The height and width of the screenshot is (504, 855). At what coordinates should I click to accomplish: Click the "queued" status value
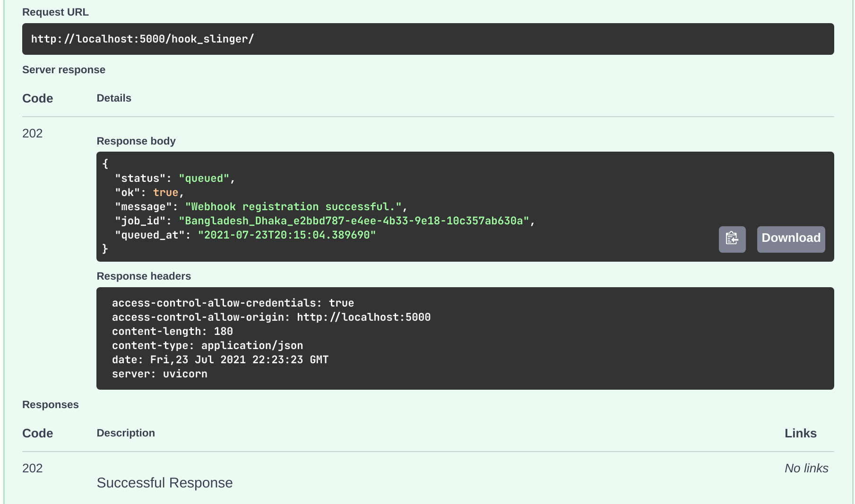pyautogui.click(x=204, y=178)
